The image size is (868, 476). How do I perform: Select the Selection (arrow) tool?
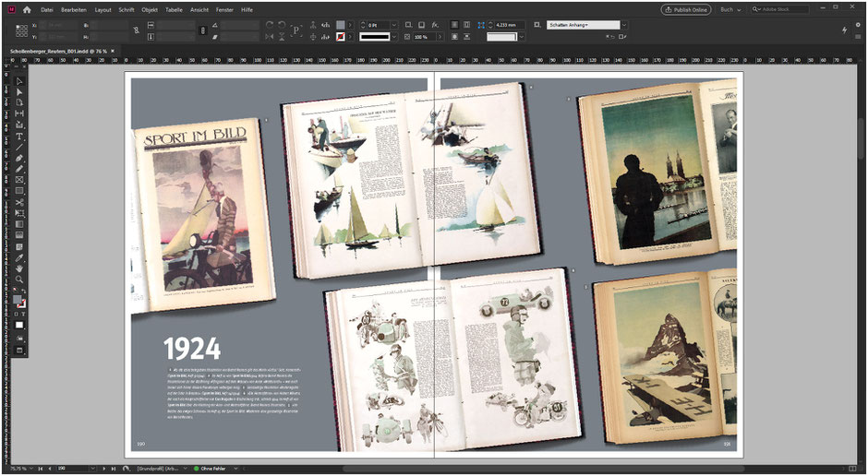[x=19, y=81]
